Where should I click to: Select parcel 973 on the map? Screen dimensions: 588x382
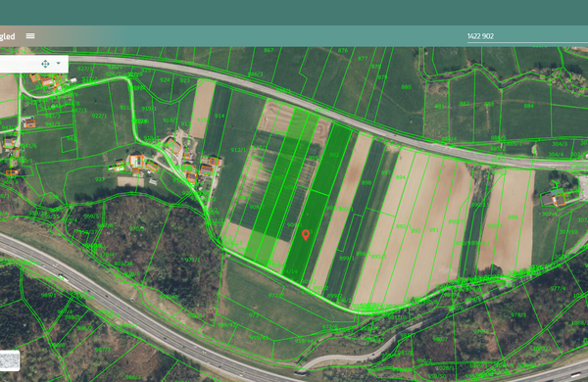coord(254,315)
